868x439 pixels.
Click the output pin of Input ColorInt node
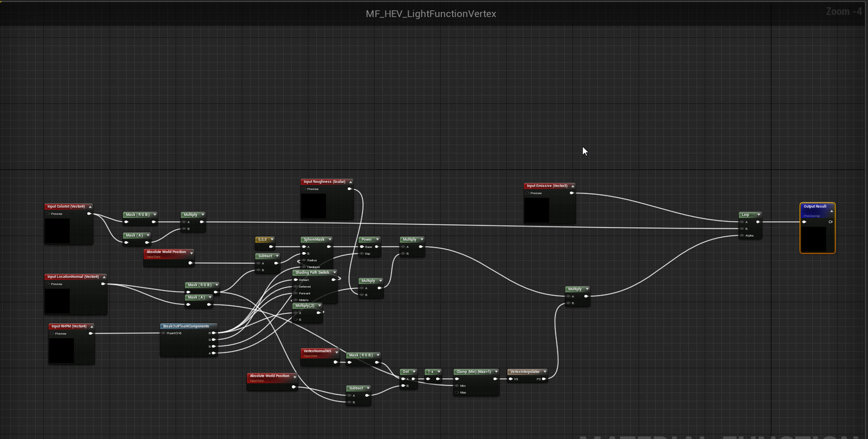(x=90, y=214)
